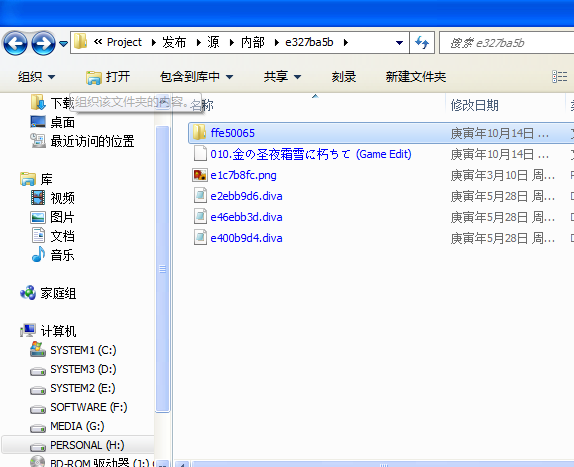This screenshot has width=574, height=467.
Task: Select Project in the address path
Action: (124, 42)
